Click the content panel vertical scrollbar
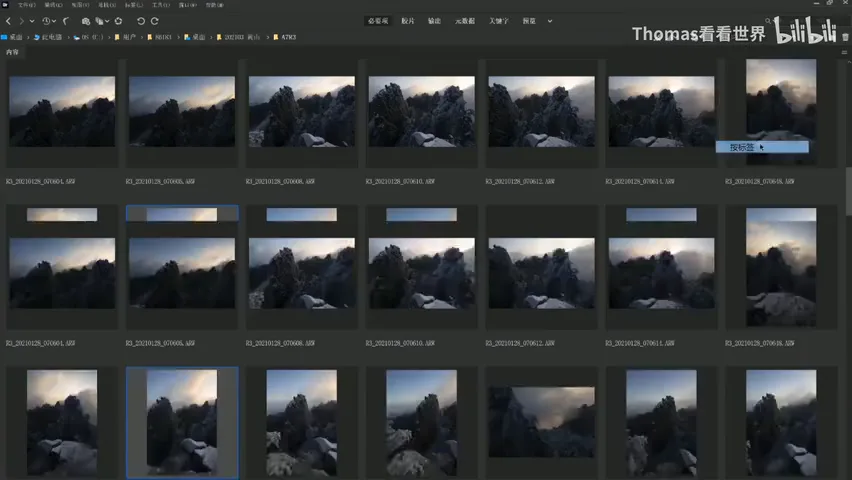 tap(848, 191)
